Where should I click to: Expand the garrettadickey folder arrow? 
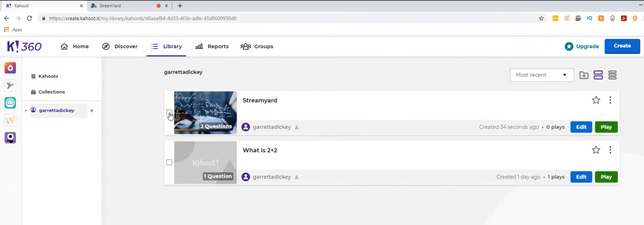coord(26,110)
